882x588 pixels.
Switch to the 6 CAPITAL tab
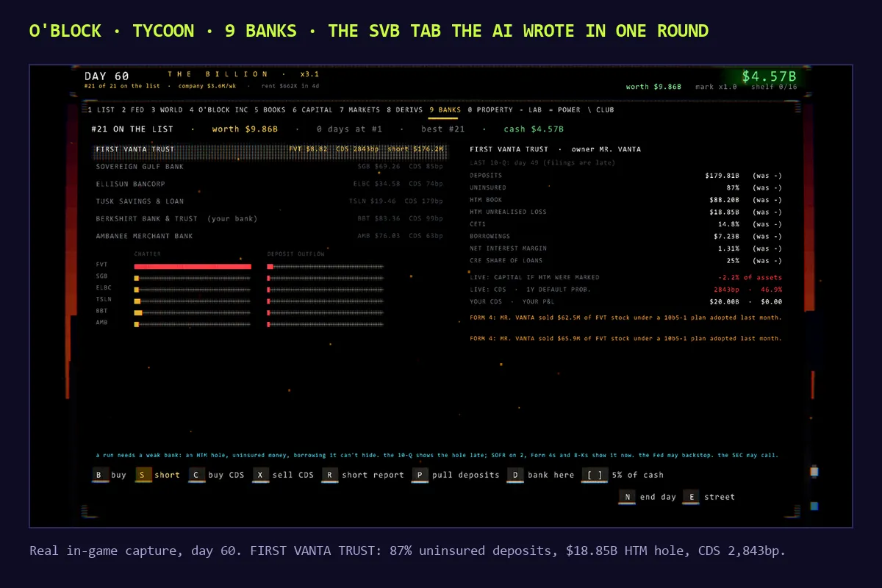[312, 110]
